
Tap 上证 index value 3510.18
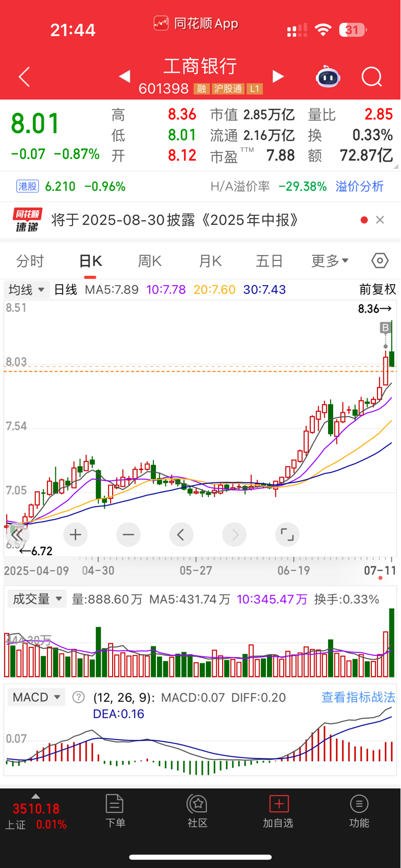pyautogui.click(x=36, y=809)
